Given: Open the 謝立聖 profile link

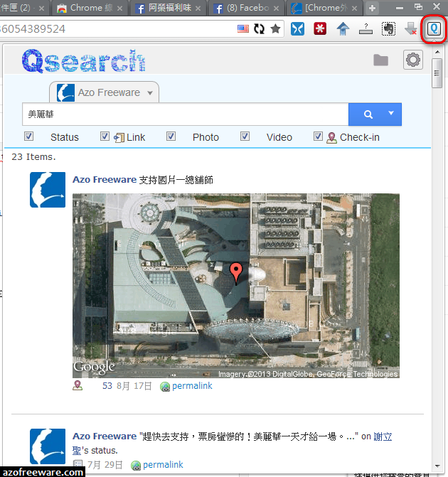Looking at the screenshot, I should [x=383, y=436].
